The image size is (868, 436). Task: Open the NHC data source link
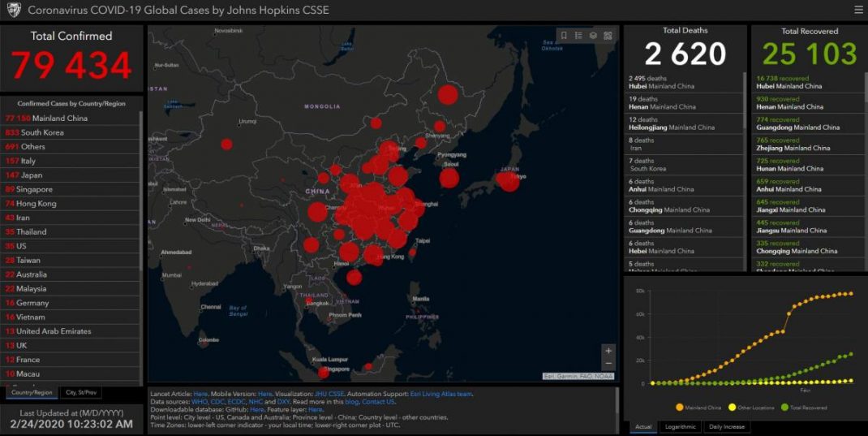click(x=256, y=402)
